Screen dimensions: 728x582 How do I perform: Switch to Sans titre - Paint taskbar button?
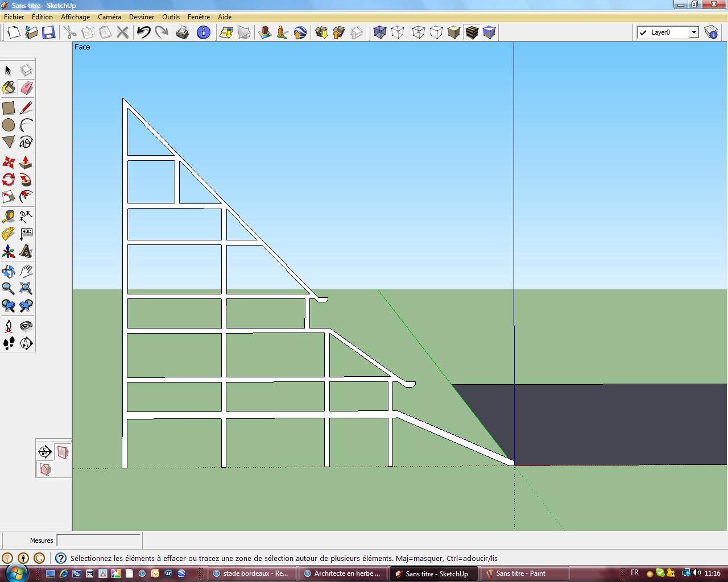(524, 573)
